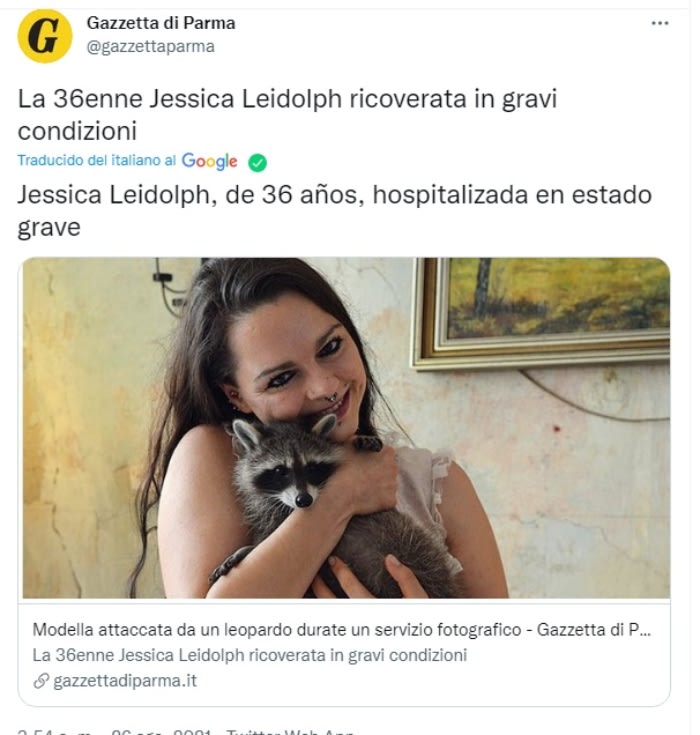700x735 pixels.
Task: Click the Twitter Web App source label
Action: point(289,732)
